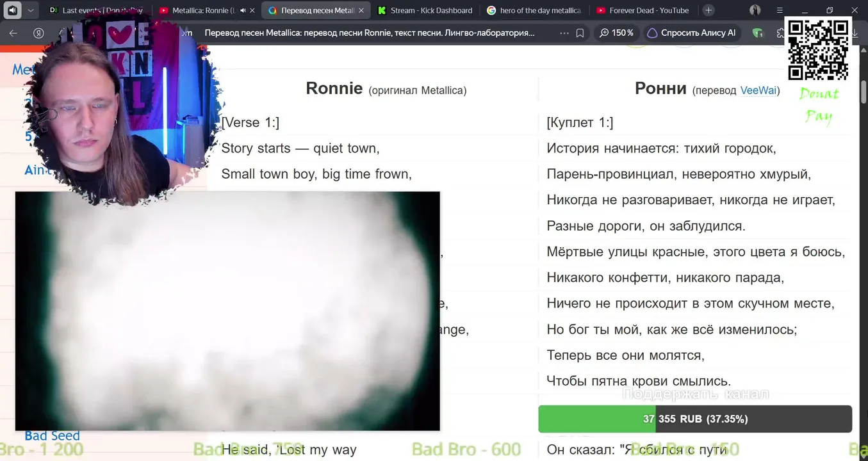This screenshot has height=461, width=868.
Task: Click the '(оригинал Metallica)' subtitle
Action: [418, 90]
